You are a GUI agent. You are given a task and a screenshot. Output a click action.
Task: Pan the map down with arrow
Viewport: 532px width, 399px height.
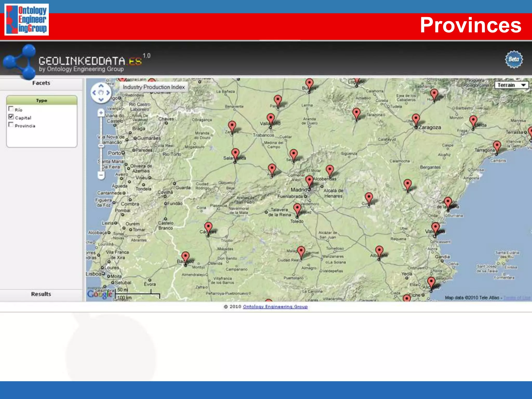coord(101,99)
